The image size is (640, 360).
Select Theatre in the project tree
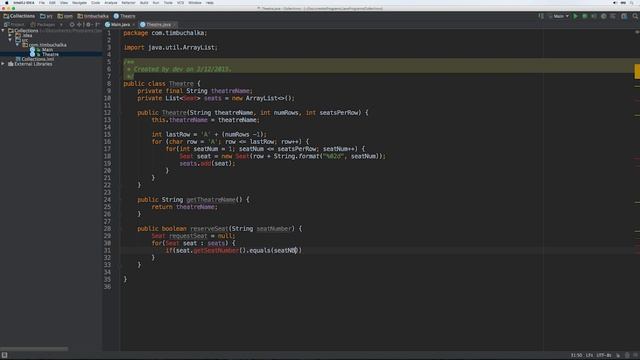(x=50, y=54)
